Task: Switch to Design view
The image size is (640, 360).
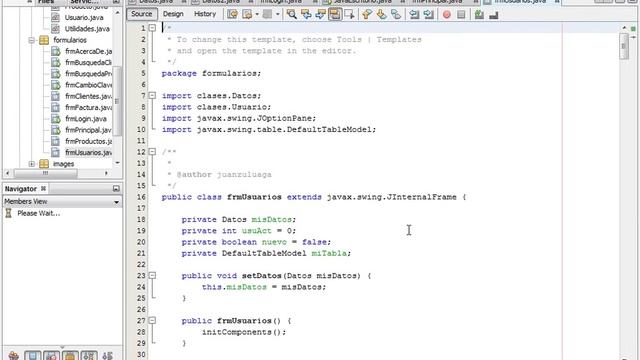Action: pos(173,14)
